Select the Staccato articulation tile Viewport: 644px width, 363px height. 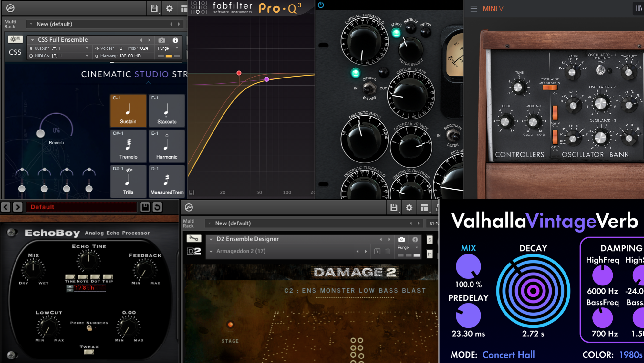coord(167,110)
